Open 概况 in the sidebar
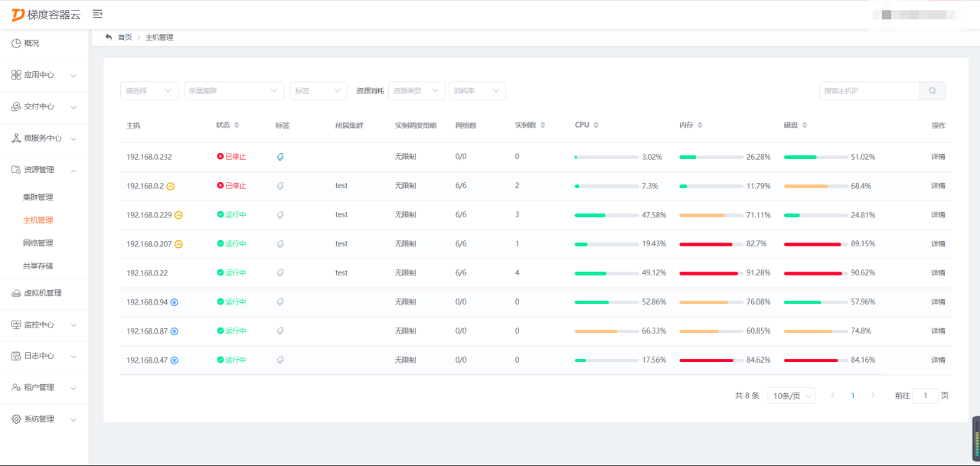Viewport: 980px width, 466px height. tap(44, 43)
